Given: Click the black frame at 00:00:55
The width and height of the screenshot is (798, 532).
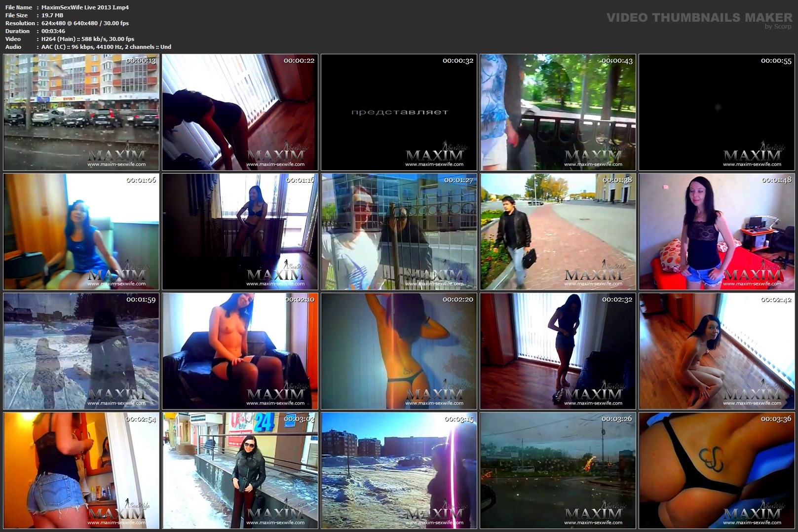Looking at the screenshot, I should tap(717, 112).
